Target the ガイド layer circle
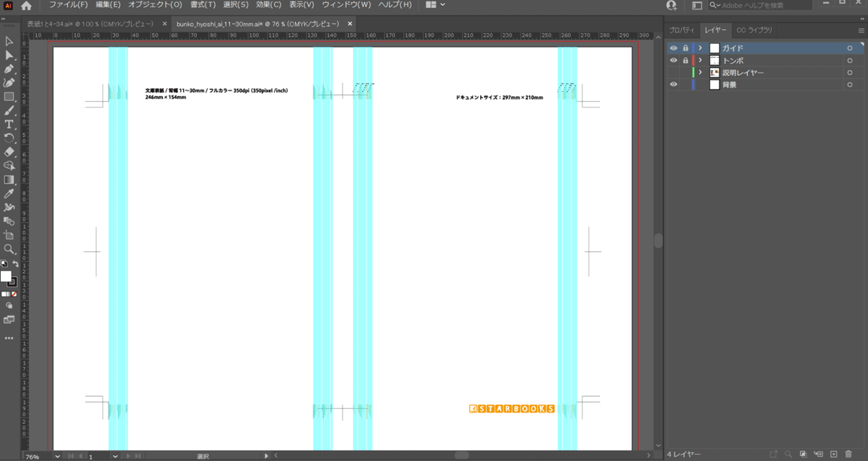Image resolution: width=868 pixels, height=461 pixels. click(x=851, y=48)
